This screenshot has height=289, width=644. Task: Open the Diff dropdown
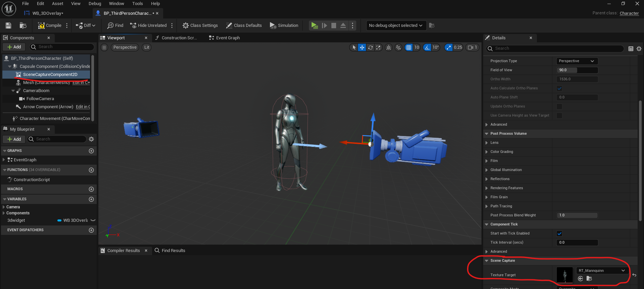[x=86, y=26]
